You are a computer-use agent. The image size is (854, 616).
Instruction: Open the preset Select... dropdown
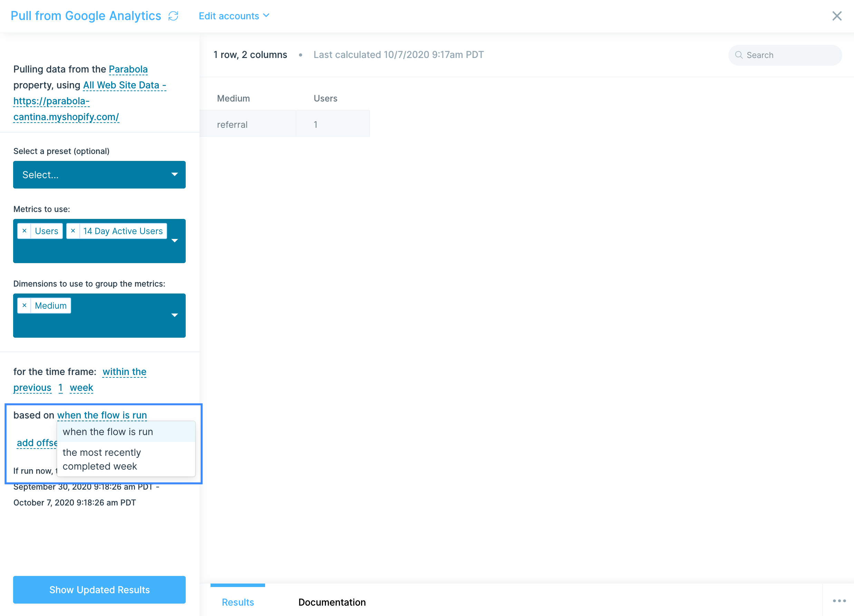[99, 175]
